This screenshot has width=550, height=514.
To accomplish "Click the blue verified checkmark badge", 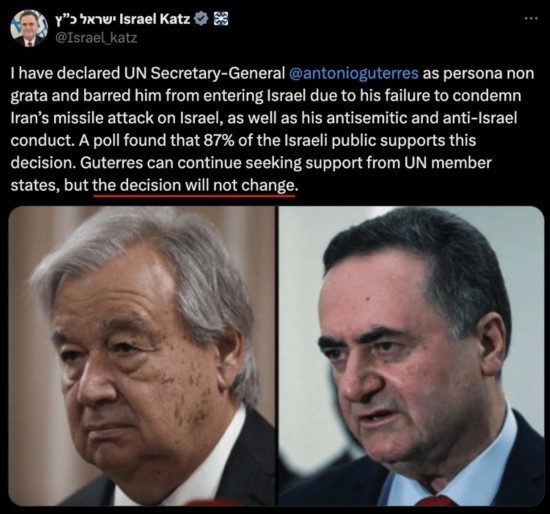I will [x=201, y=19].
